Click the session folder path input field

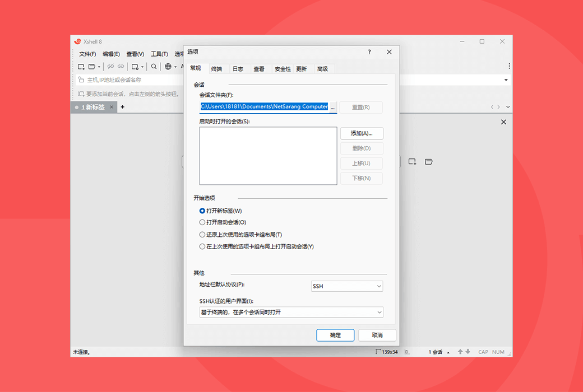click(265, 106)
